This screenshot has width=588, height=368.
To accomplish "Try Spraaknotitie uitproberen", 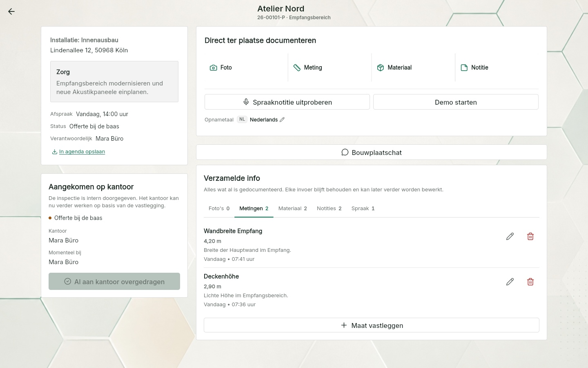I will click(x=287, y=102).
